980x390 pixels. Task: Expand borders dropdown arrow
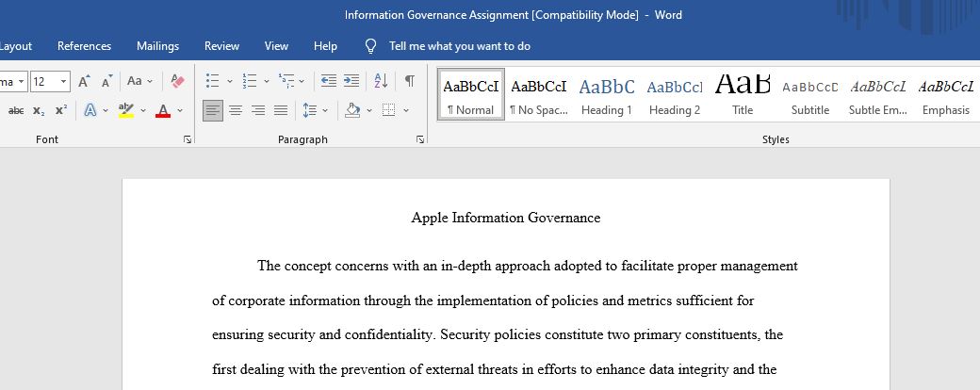[x=405, y=110]
